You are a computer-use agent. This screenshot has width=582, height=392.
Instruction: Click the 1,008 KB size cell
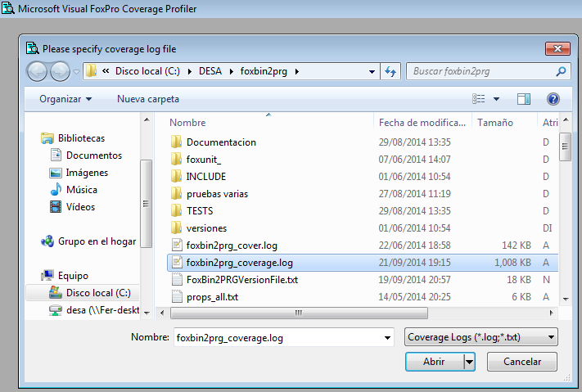tap(512, 263)
